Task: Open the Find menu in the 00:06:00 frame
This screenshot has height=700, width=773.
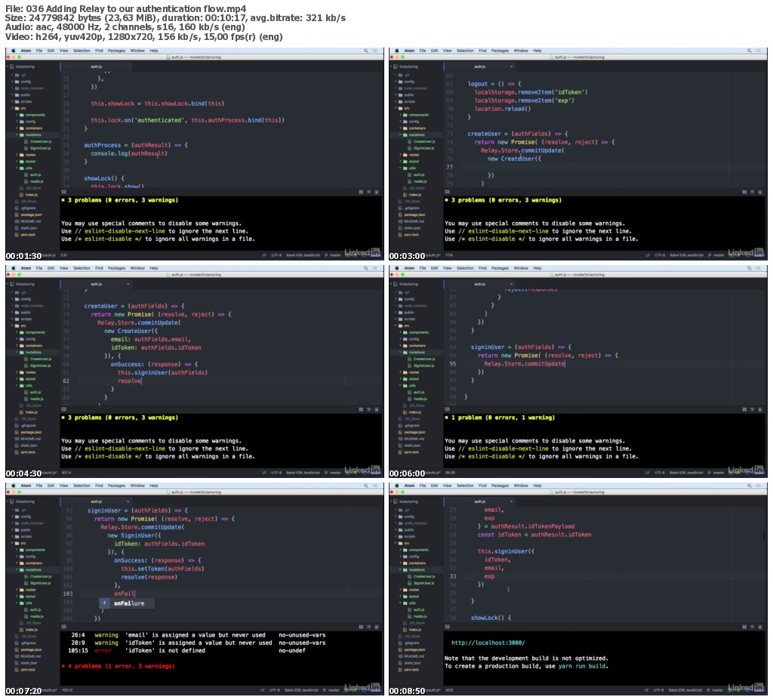Action: (x=482, y=268)
